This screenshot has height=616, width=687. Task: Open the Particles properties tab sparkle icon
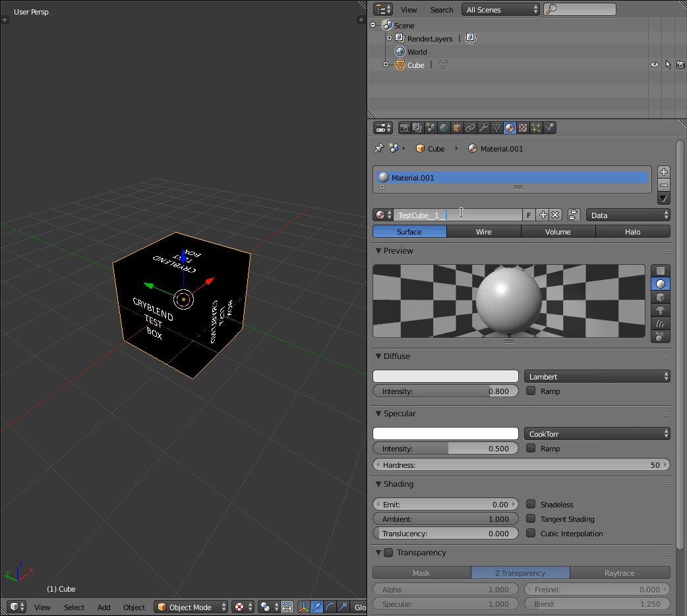[536, 128]
